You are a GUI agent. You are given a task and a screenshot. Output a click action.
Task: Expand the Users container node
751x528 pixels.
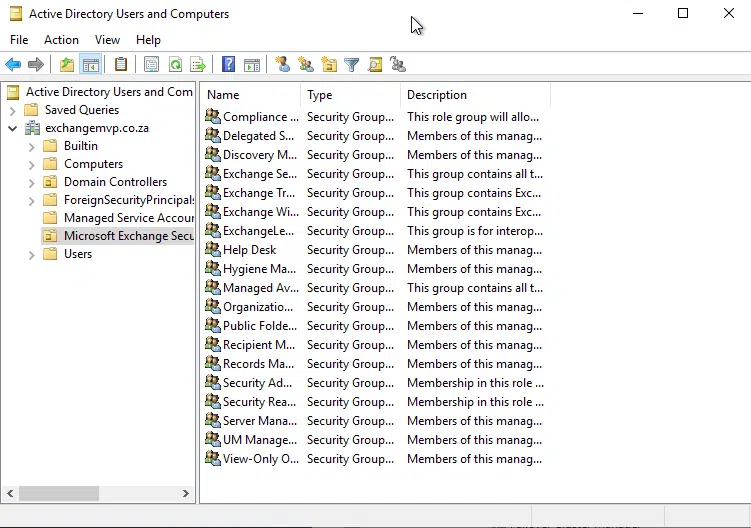(32, 254)
